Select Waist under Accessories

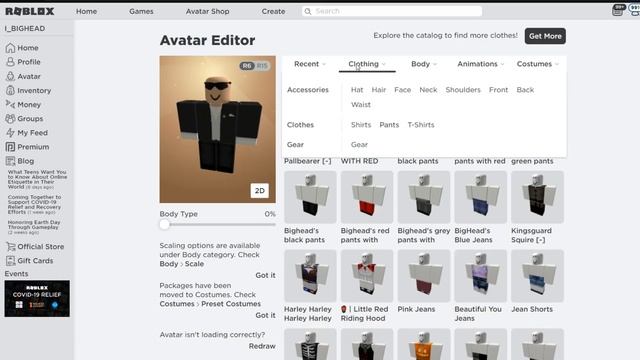point(361,104)
